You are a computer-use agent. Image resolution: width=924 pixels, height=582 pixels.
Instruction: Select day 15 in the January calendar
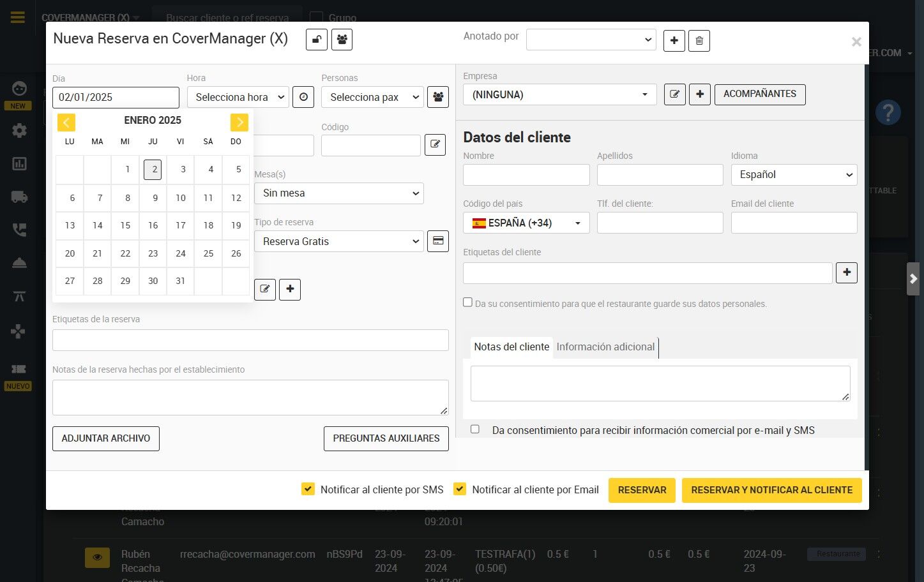(x=125, y=225)
